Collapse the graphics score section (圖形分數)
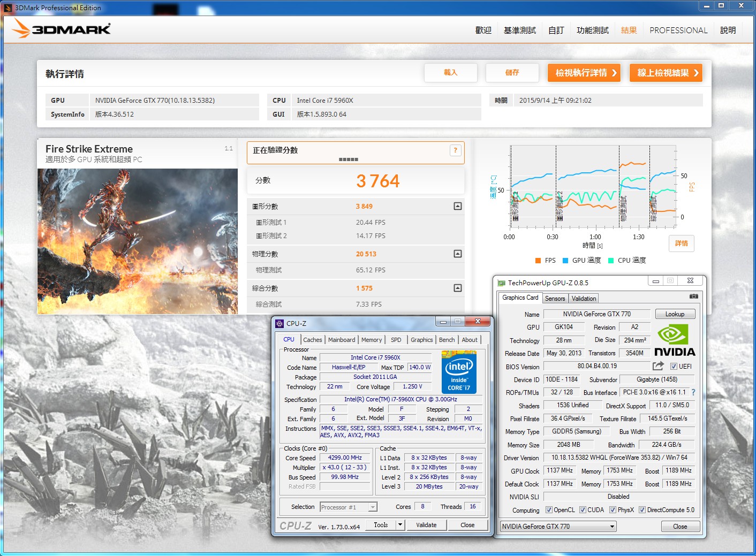Screen dimensions: 756x556 (x=458, y=206)
